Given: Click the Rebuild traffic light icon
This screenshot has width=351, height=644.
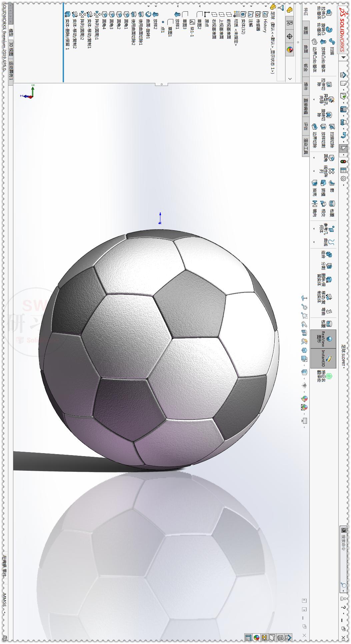Looking at the screenshot, I should [343, 162].
